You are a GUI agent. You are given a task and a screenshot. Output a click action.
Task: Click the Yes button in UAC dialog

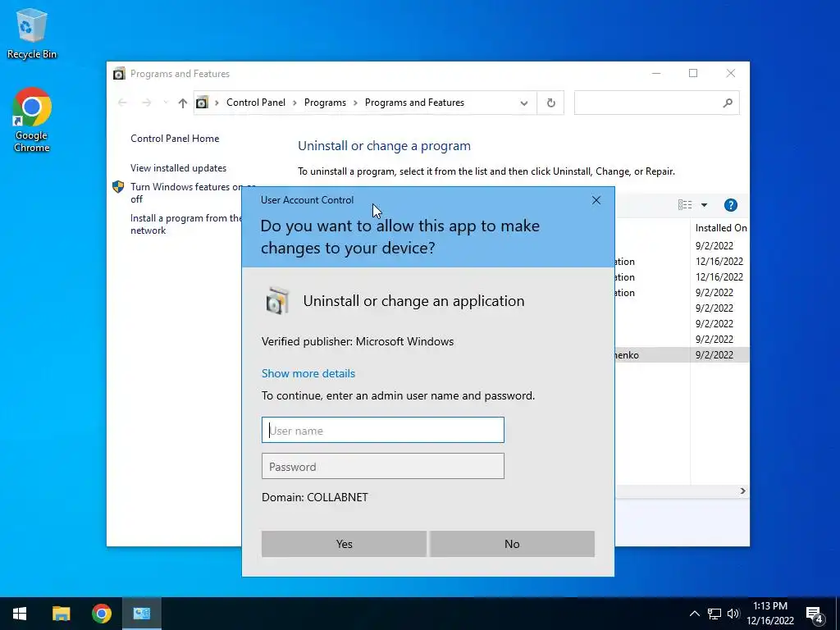pyautogui.click(x=344, y=544)
